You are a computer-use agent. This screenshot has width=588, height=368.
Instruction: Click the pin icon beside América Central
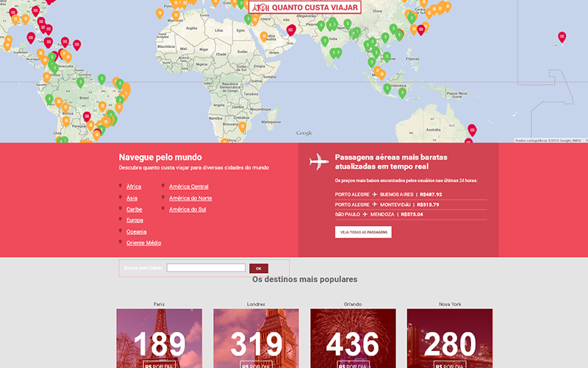pos(162,187)
